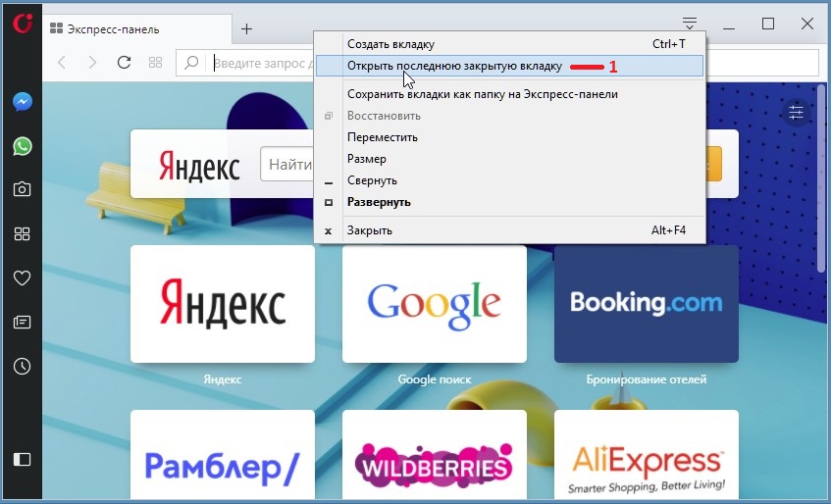Open a new tab with plus button
This screenshot has height=504, width=831.
246,29
